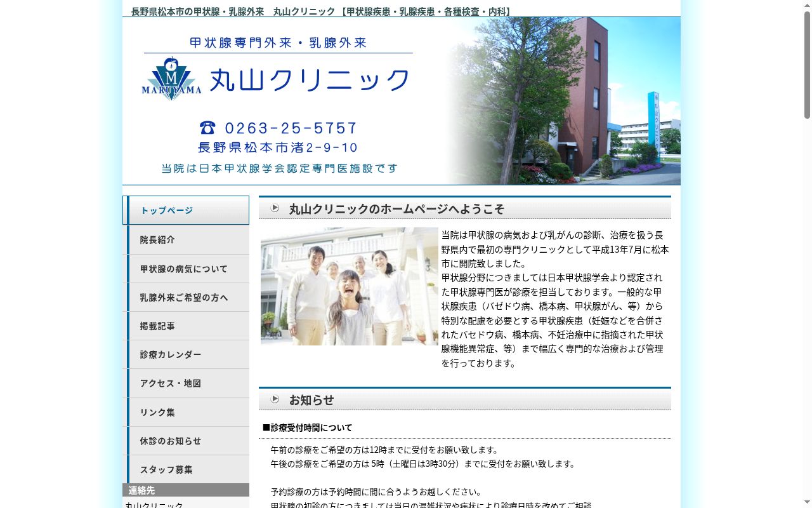Open the トップページ menu item
Screen dimensions: 812x508
(186, 210)
